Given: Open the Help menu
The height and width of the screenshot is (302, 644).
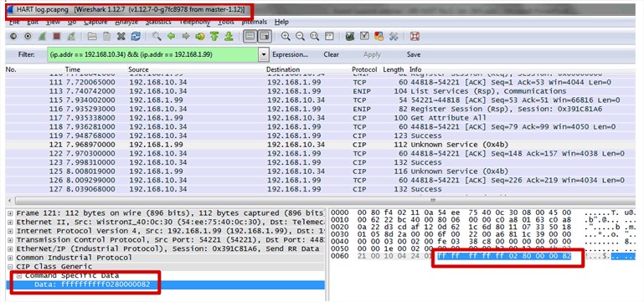Looking at the screenshot, I should (281, 22).
